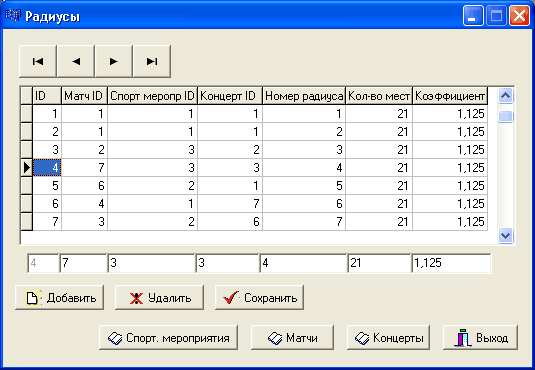Viewport: 535px width, 370px height.
Task: Click the ID column header
Action: click(47, 96)
